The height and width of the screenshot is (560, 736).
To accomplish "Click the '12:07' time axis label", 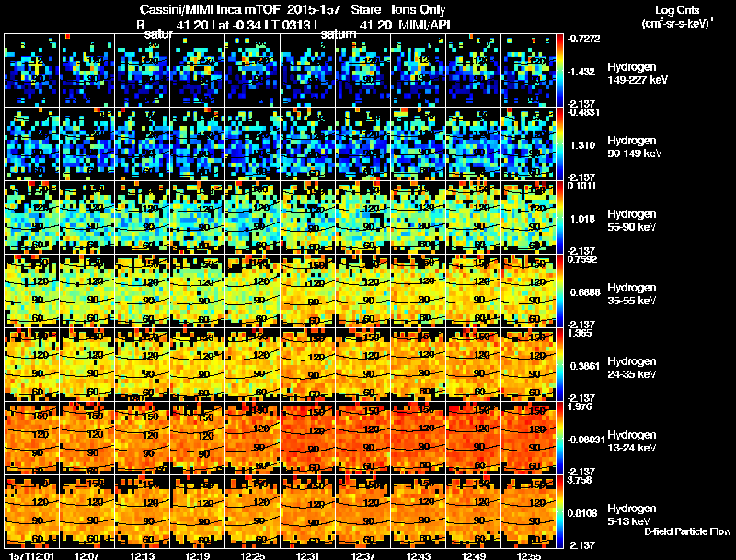I will pos(86,555).
